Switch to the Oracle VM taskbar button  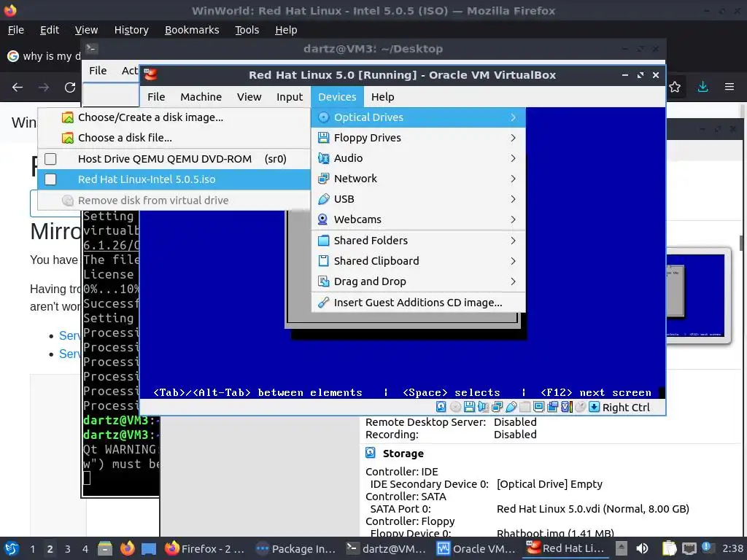pos(476,548)
